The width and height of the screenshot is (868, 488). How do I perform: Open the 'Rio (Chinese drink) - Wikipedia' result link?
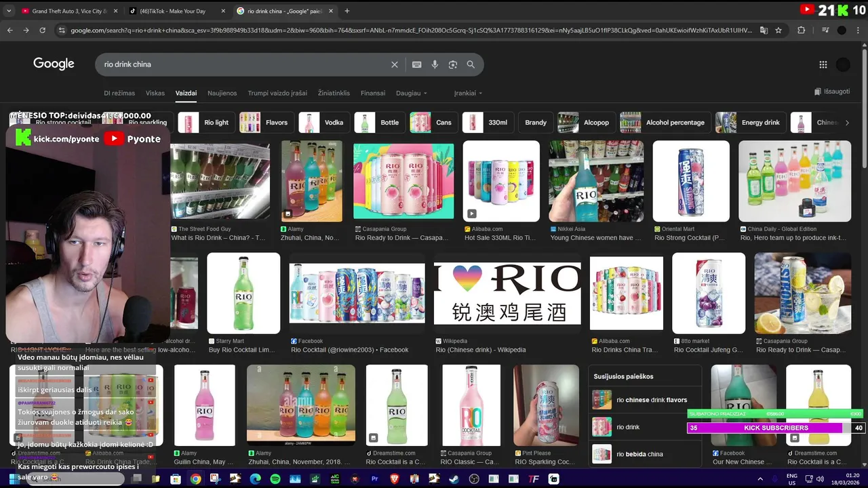pyautogui.click(x=481, y=350)
